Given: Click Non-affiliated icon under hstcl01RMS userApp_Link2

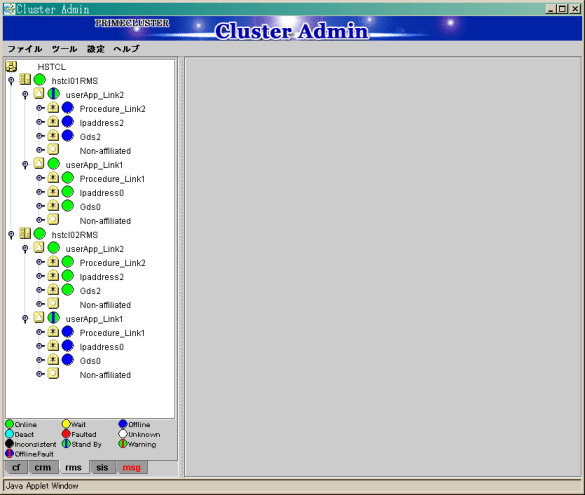Looking at the screenshot, I should 53,150.
